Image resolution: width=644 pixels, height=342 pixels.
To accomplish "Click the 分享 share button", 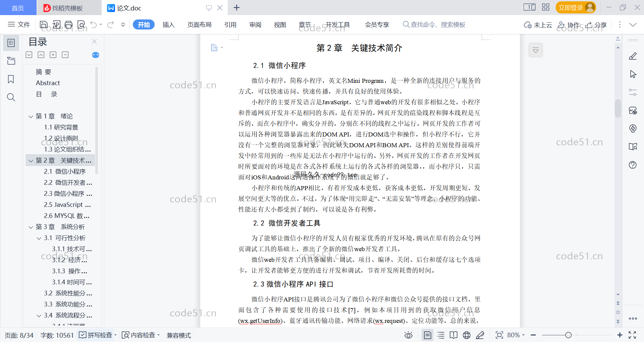I will (596, 25).
